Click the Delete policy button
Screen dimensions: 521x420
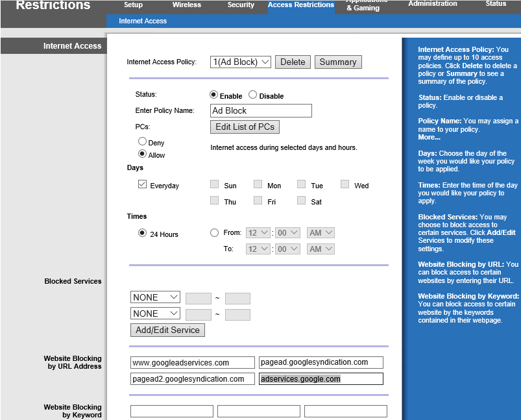click(x=293, y=62)
